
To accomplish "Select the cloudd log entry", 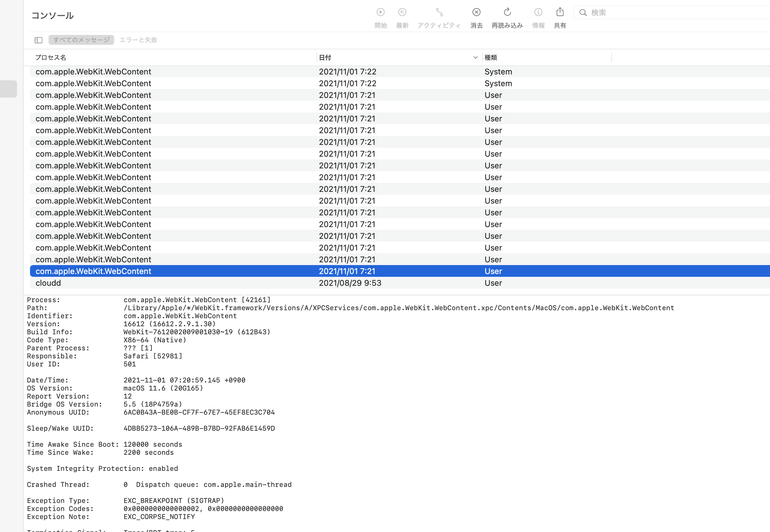I will click(x=48, y=283).
